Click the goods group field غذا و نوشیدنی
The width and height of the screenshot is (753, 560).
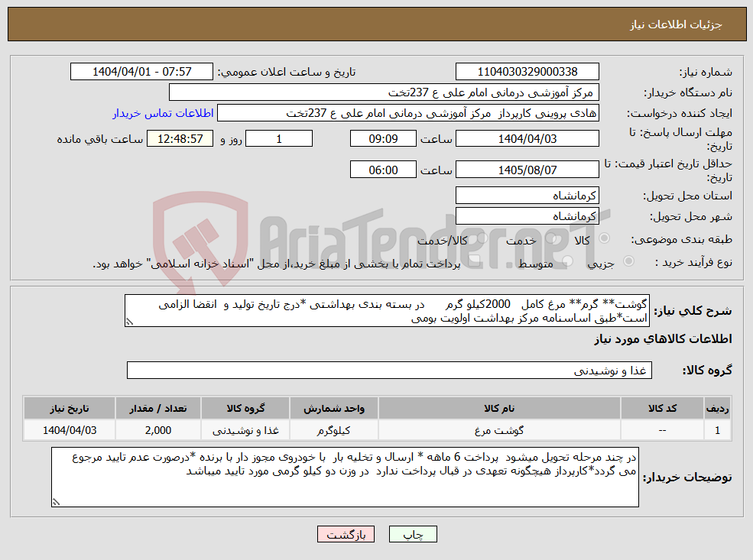coord(389,371)
